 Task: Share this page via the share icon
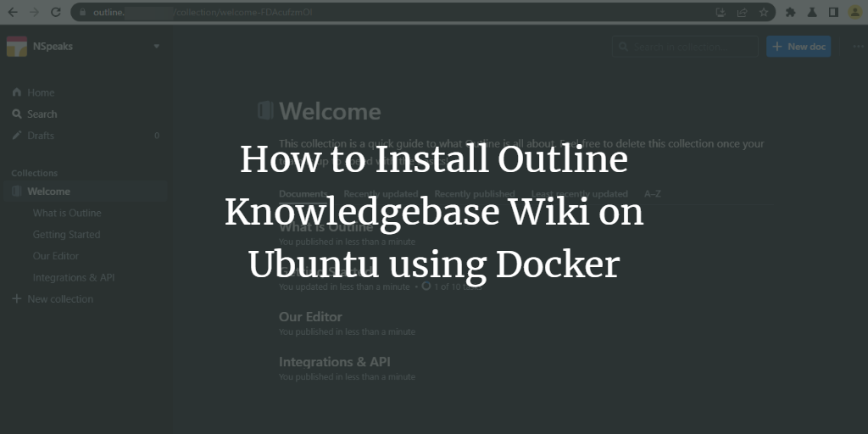click(743, 12)
